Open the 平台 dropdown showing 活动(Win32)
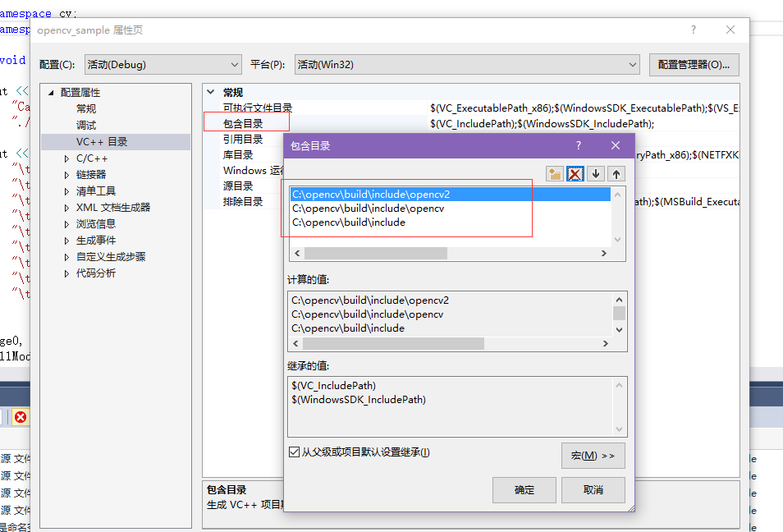Viewport: 783px width, 532px height. click(x=466, y=65)
